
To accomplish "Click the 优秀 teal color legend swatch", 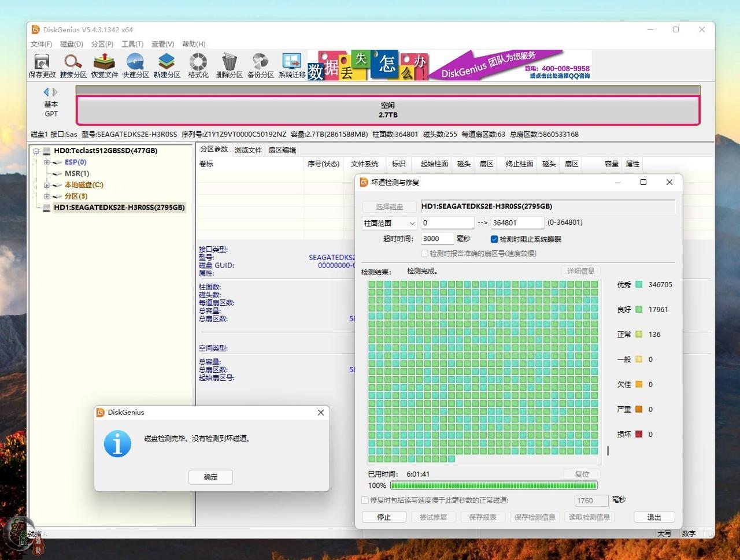I will click(639, 285).
